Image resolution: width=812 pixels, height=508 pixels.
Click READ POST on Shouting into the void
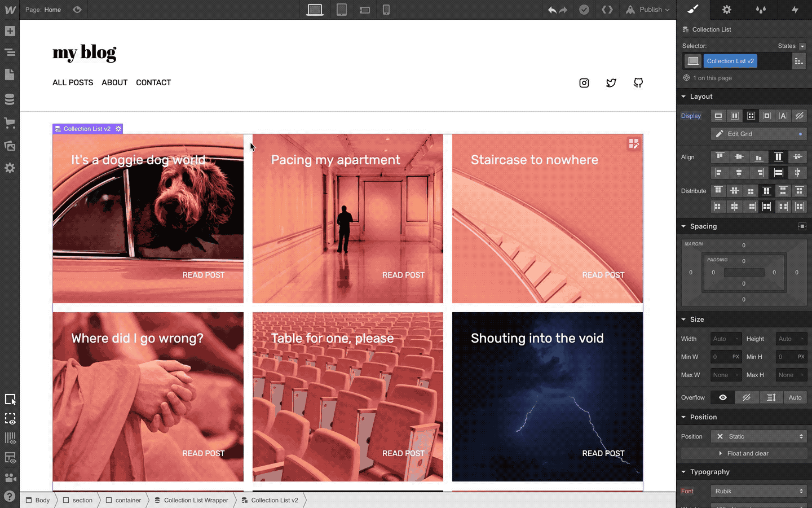pos(603,453)
